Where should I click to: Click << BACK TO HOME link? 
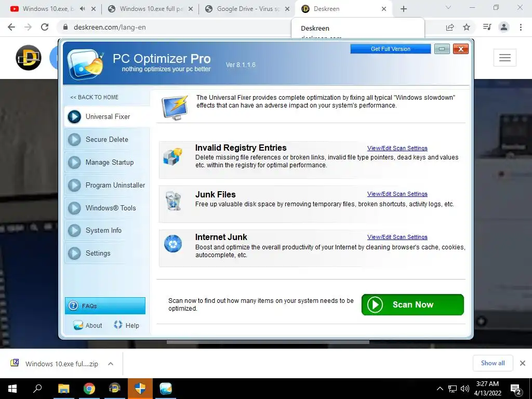point(95,97)
